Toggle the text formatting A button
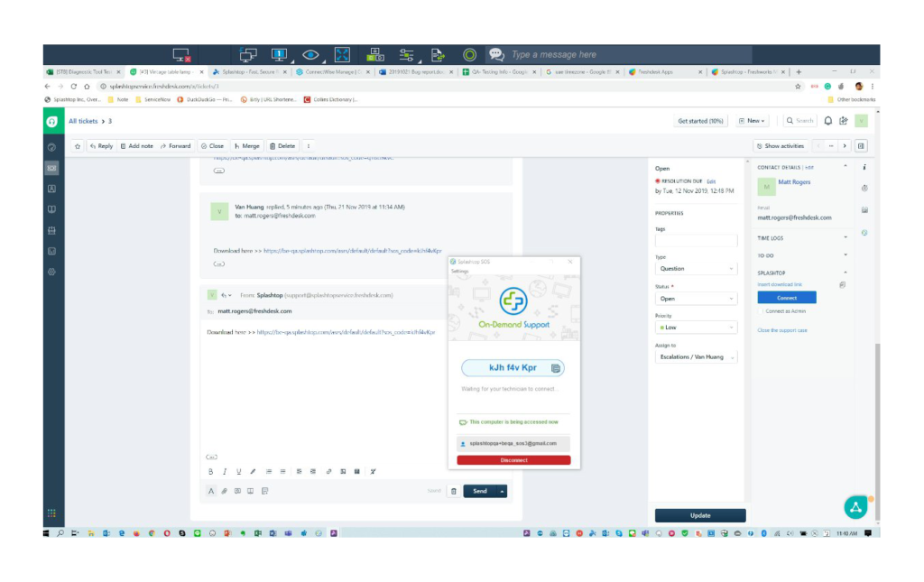The image size is (924, 582). point(211,491)
